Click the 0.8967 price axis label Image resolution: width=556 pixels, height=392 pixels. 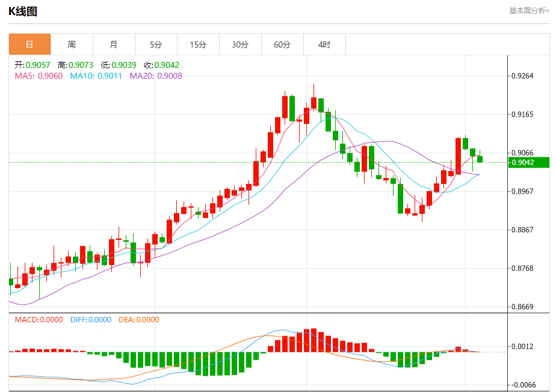(x=522, y=191)
